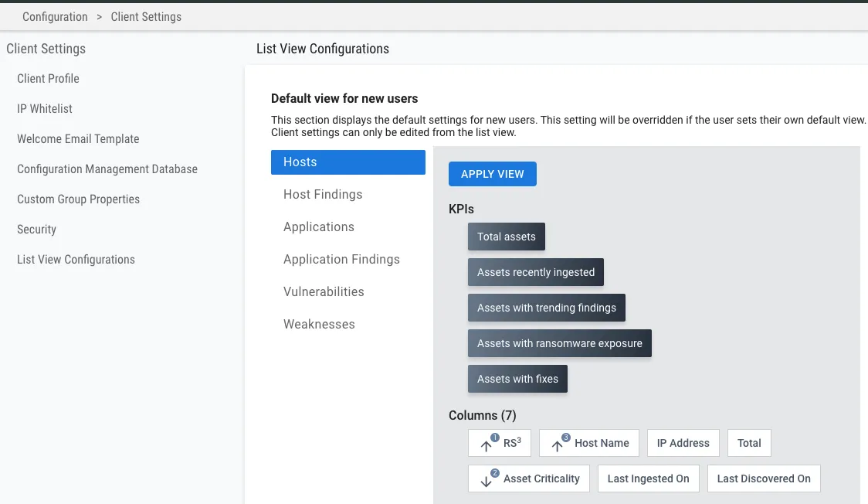Click the Client Settings breadcrumb
The height and width of the screenshot is (504, 868).
point(146,16)
